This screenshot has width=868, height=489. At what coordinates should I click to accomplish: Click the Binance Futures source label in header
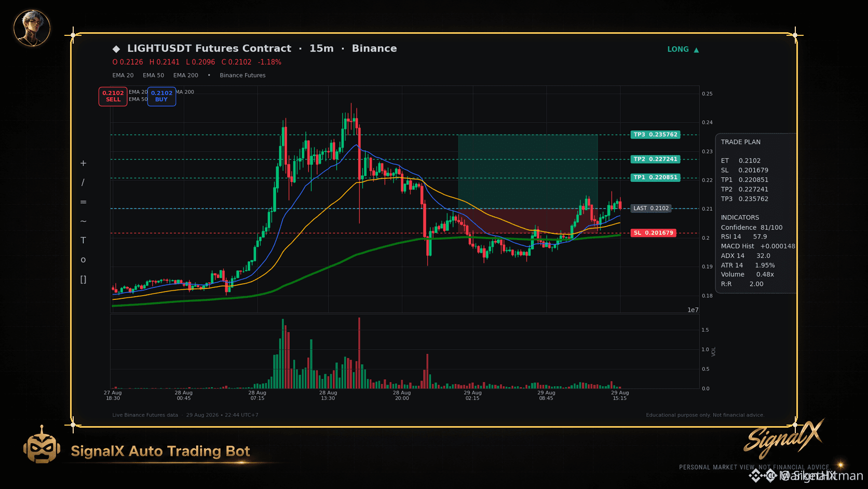[242, 75]
